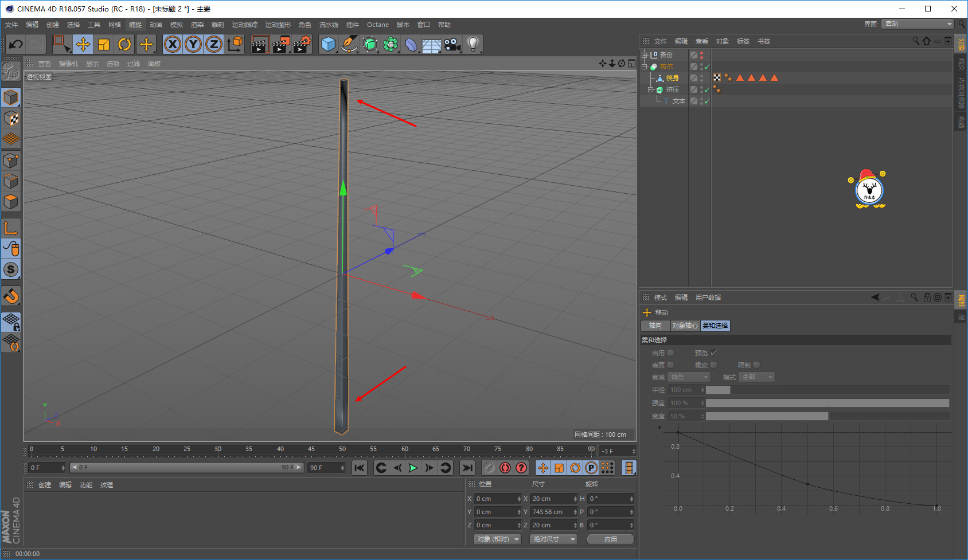Add a camera object

tap(452, 44)
